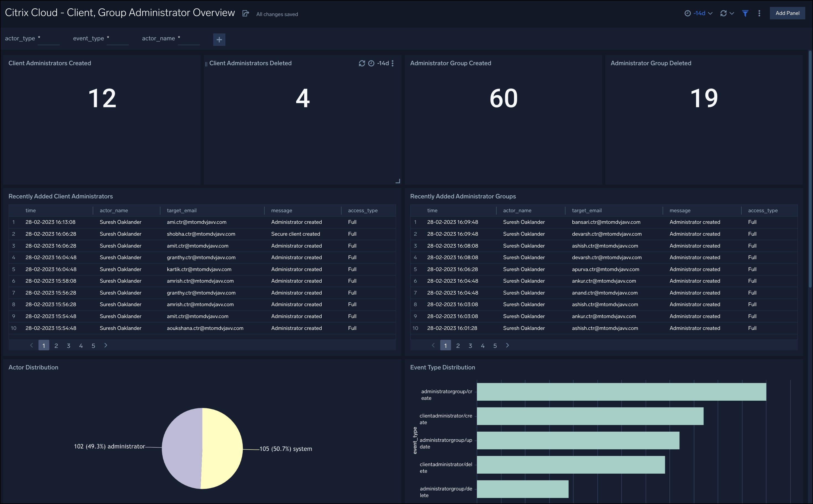Click the dashboard filter icon
The height and width of the screenshot is (504, 813).
coord(745,13)
